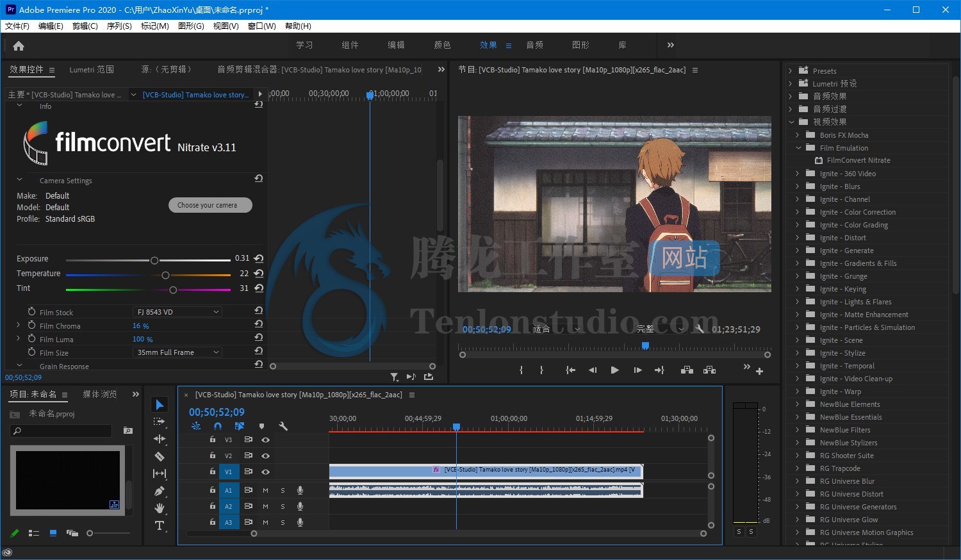The image size is (961, 560).
Task: Expand the Lumetri 预设 folder
Action: (791, 83)
